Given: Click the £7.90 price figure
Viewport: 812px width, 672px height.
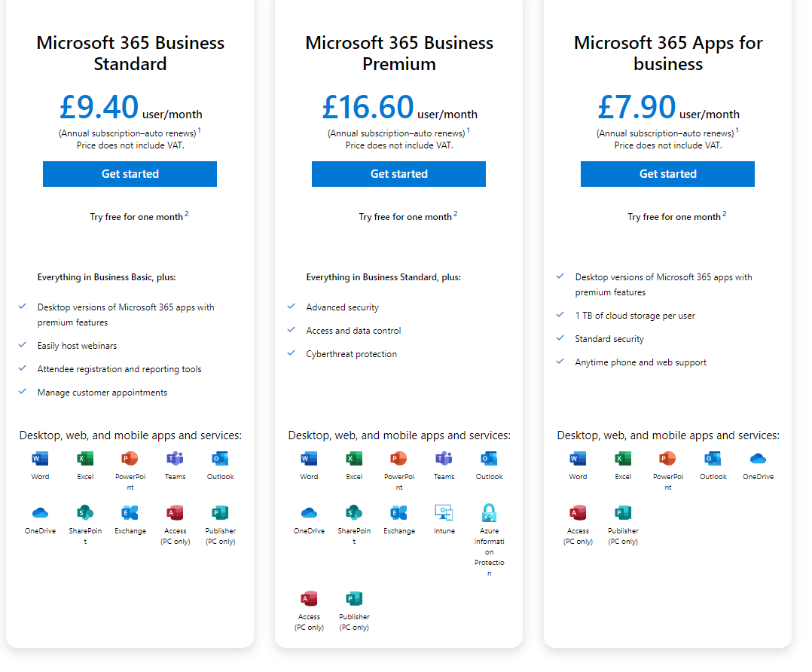Looking at the screenshot, I should (636, 107).
